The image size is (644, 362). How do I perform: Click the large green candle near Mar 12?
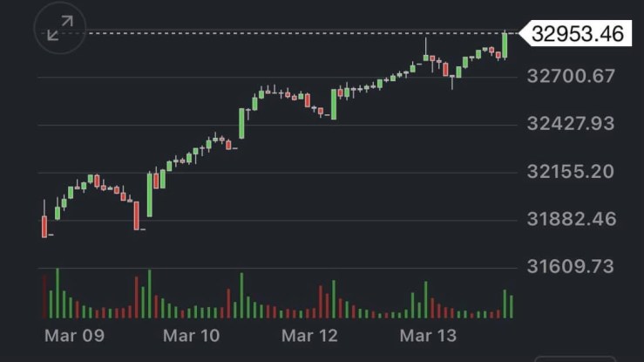tap(334, 103)
